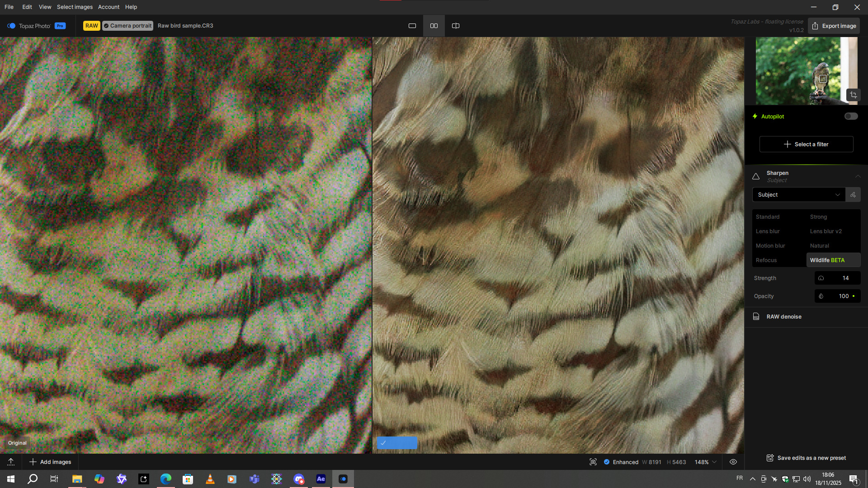
Task: Click the mask brush icon beside Subject
Action: (853, 195)
